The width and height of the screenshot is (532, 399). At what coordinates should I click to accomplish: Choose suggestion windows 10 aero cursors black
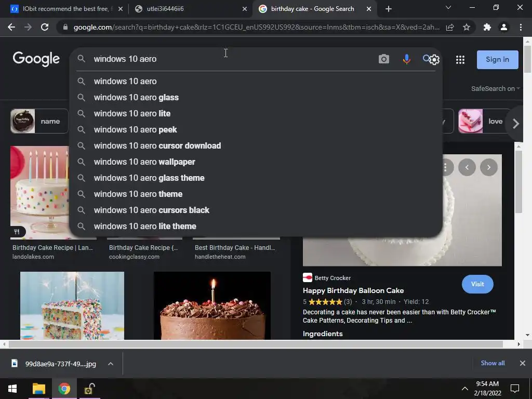[256, 210]
